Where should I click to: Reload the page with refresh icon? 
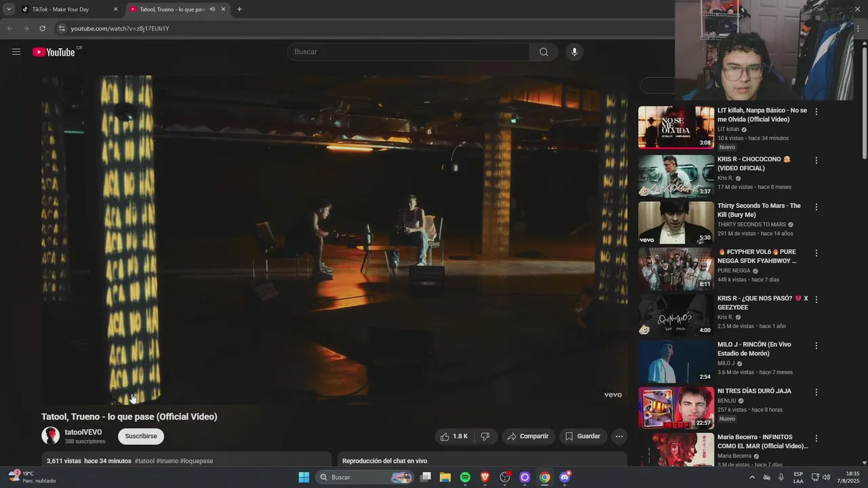pyautogui.click(x=42, y=28)
